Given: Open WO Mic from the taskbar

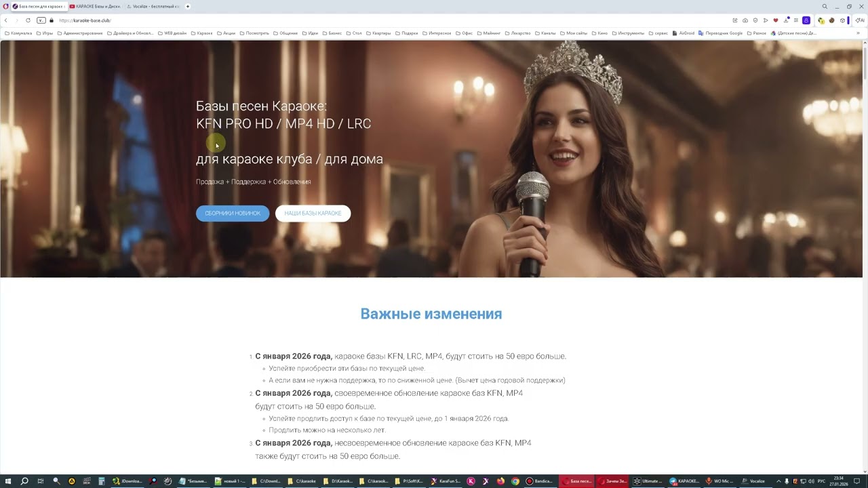Looking at the screenshot, I should click(x=720, y=481).
